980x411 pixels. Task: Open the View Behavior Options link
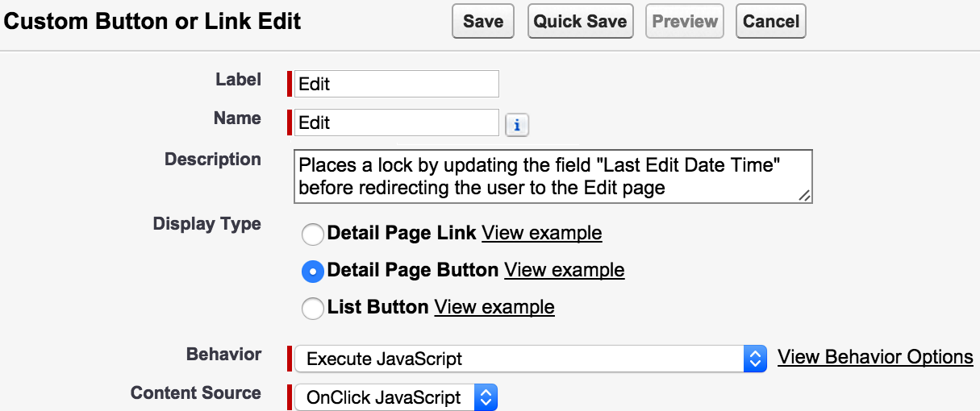coord(875,357)
